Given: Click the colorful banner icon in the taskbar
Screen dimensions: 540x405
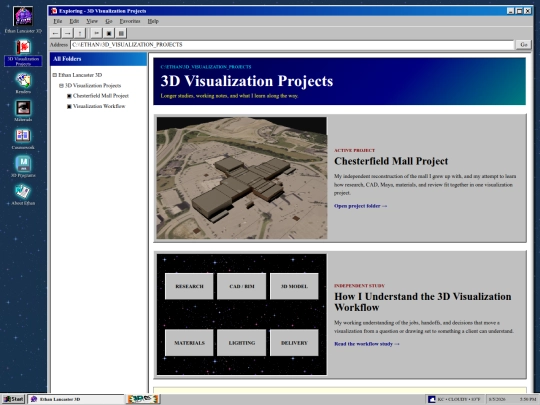Looking at the screenshot, I should click(143, 399).
